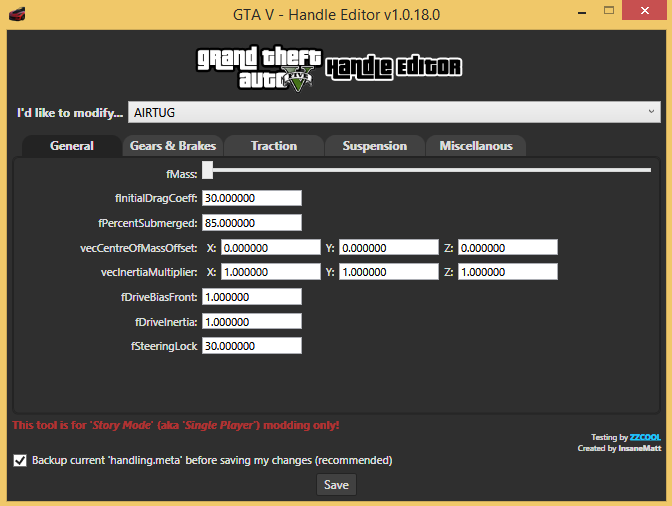
Task: Focus the fDriveBiasFront input field
Action: pos(252,297)
